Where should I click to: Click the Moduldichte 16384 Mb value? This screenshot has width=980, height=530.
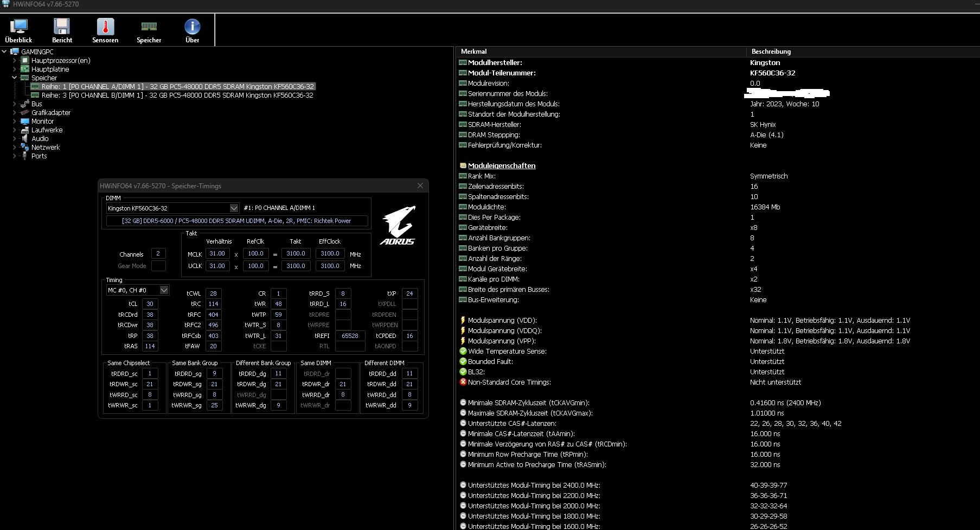(x=765, y=207)
